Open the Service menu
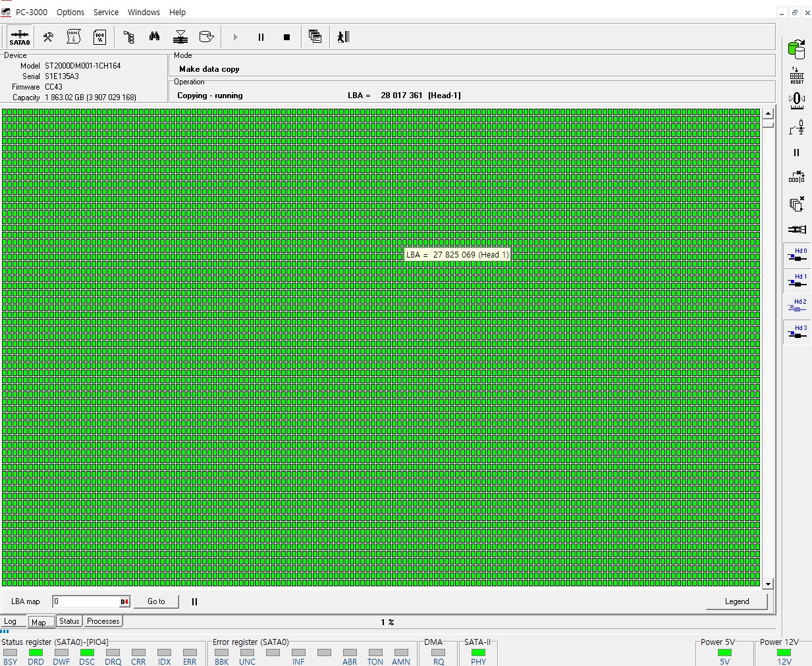The image size is (812, 666). 105,12
